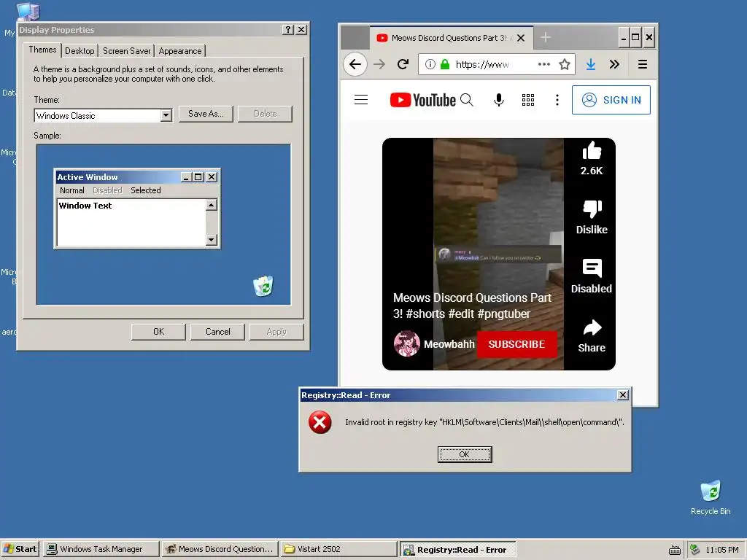
Task: Click the red error icon in dialog
Action: pyautogui.click(x=320, y=422)
